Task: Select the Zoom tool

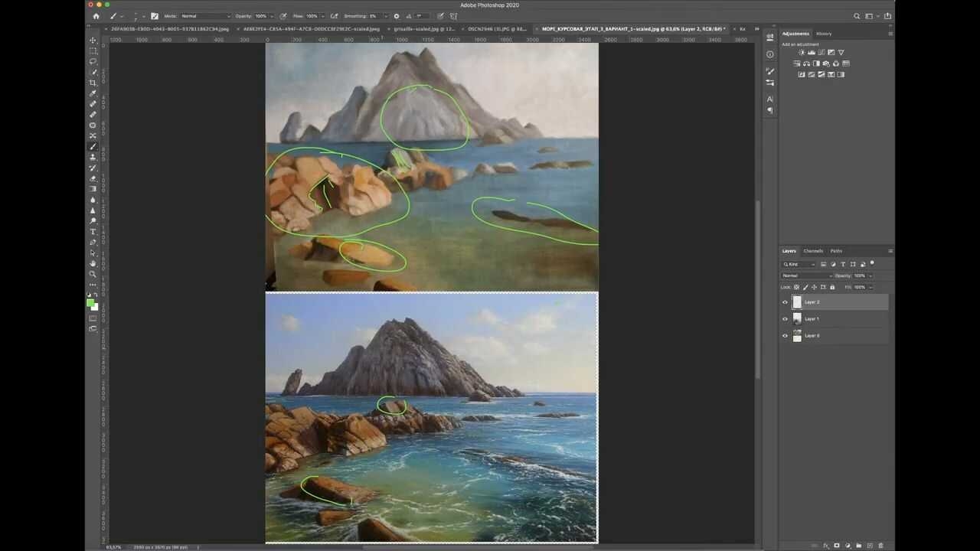Action: click(93, 274)
